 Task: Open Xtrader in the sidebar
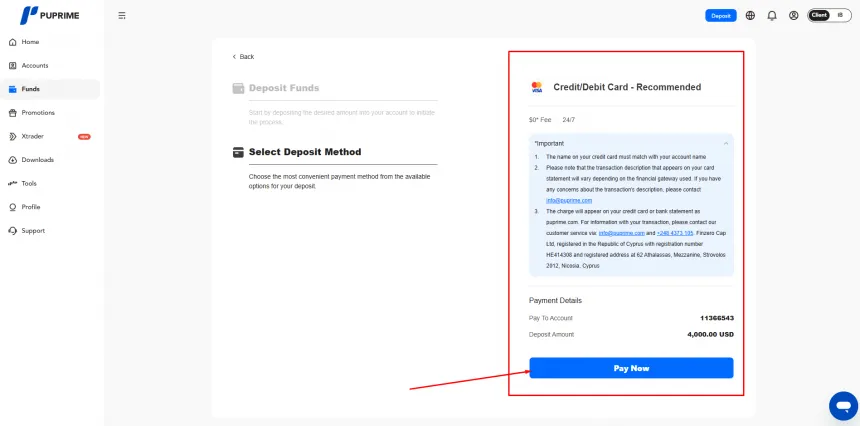pos(33,136)
